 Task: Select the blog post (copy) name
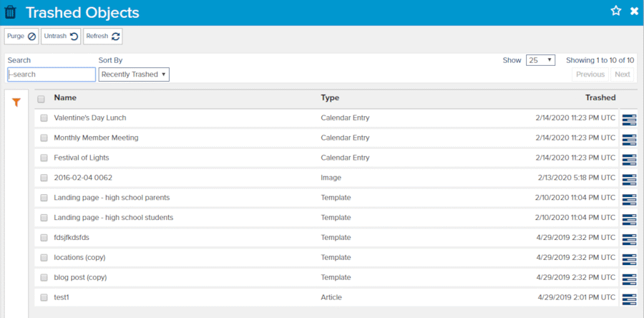pyautogui.click(x=80, y=278)
